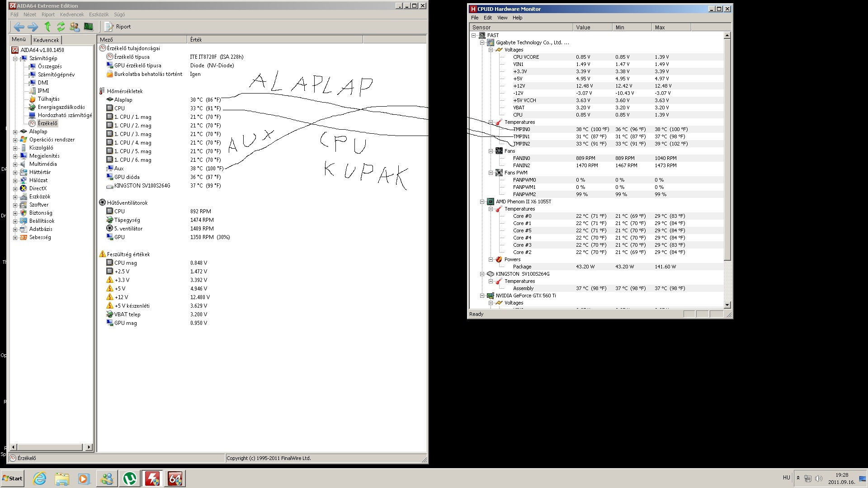Expand the Operációs rendszer tree node
Viewport: 868px width, 488px height.
tap(15, 140)
